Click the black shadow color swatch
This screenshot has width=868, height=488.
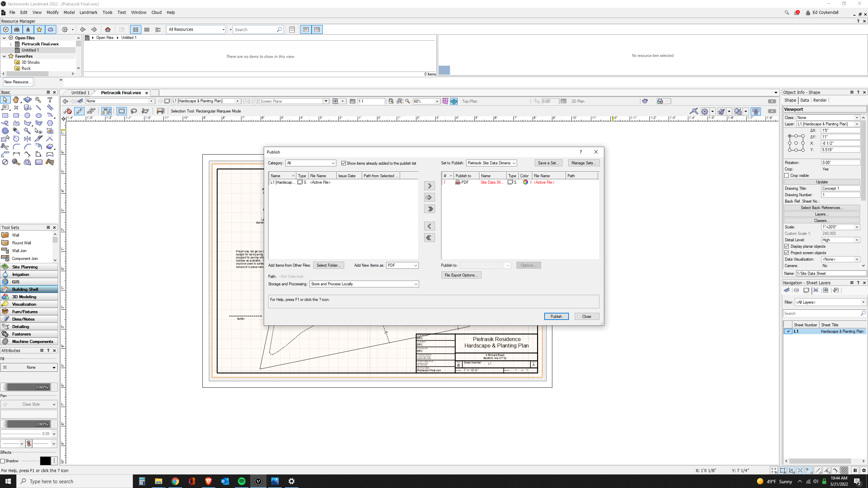[45, 461]
